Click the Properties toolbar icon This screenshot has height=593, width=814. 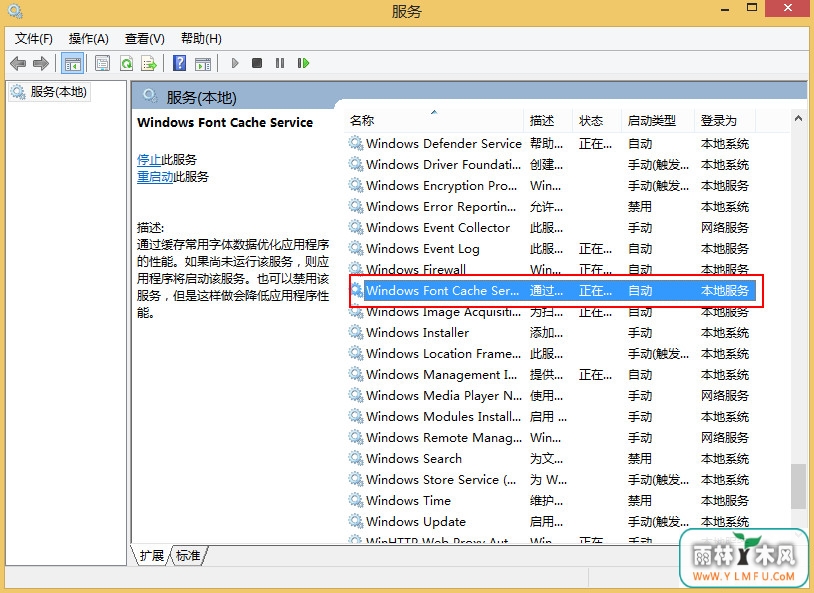coord(102,63)
